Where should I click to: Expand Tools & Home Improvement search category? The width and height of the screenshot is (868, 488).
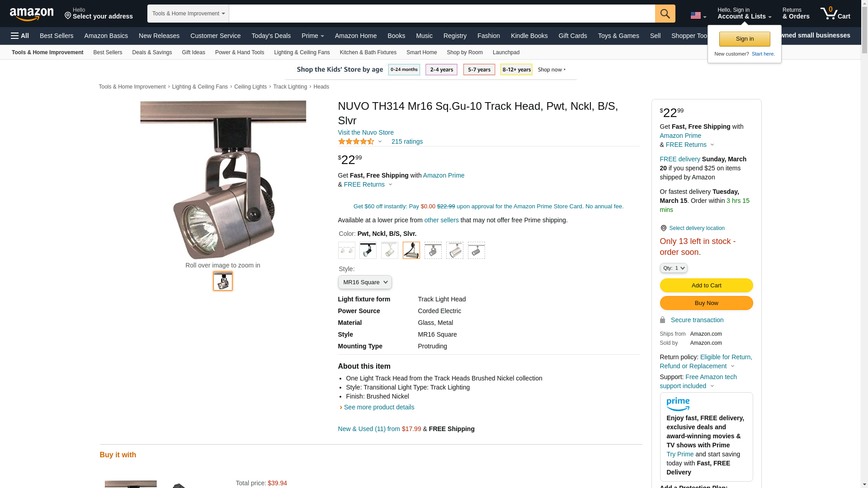click(x=188, y=14)
